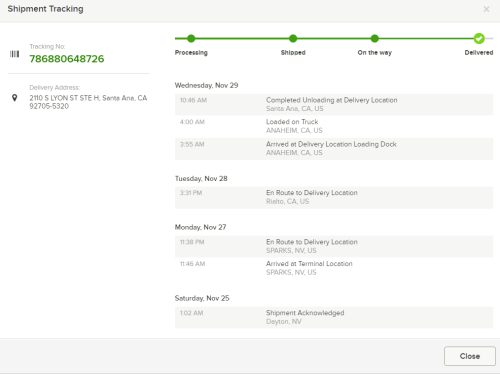Select Completed Unloading at Delivery Location row
This screenshot has height=374, width=500.
pyautogui.click(x=334, y=104)
